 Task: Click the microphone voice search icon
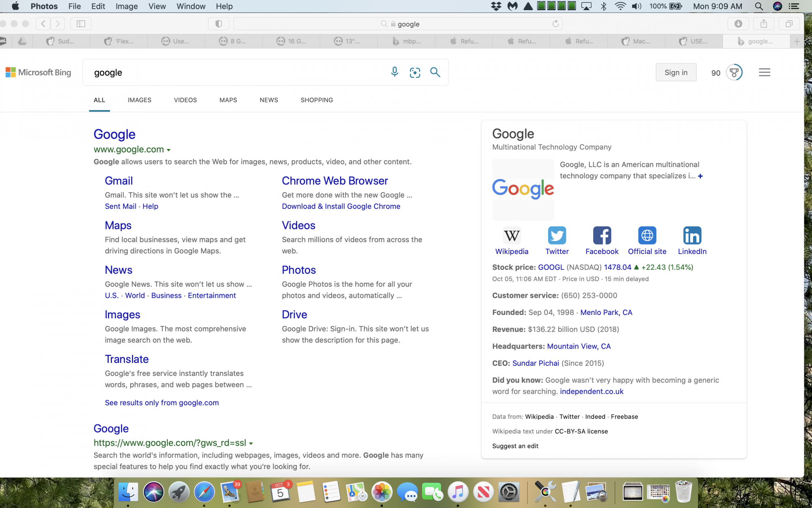tap(394, 72)
